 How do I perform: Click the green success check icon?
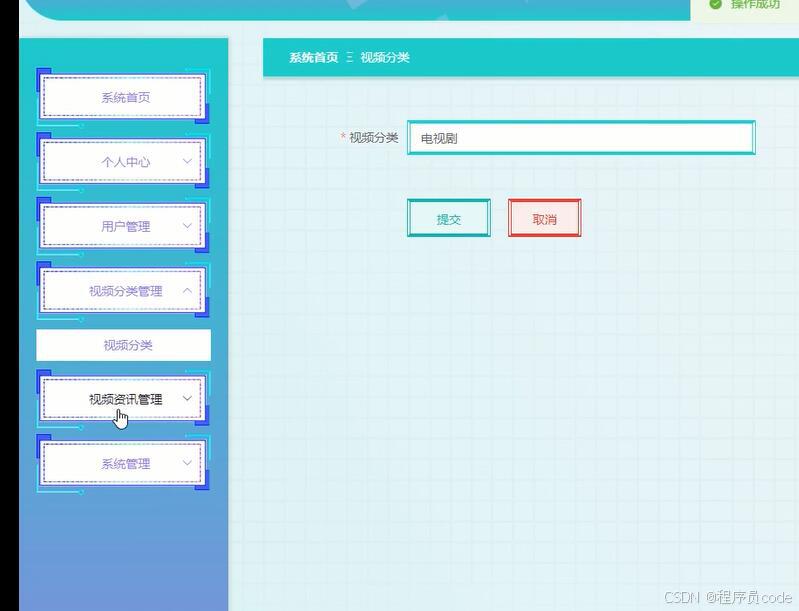point(715,4)
